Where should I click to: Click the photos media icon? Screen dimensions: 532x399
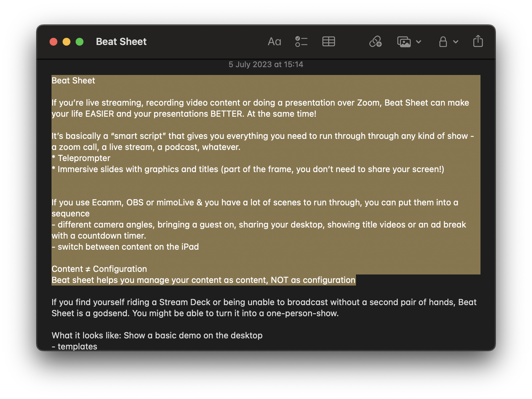point(404,42)
